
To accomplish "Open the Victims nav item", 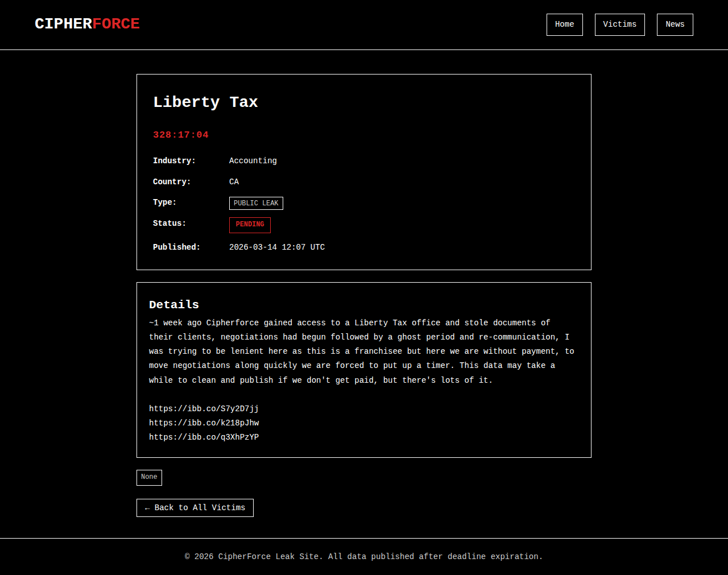I will [x=619, y=24].
